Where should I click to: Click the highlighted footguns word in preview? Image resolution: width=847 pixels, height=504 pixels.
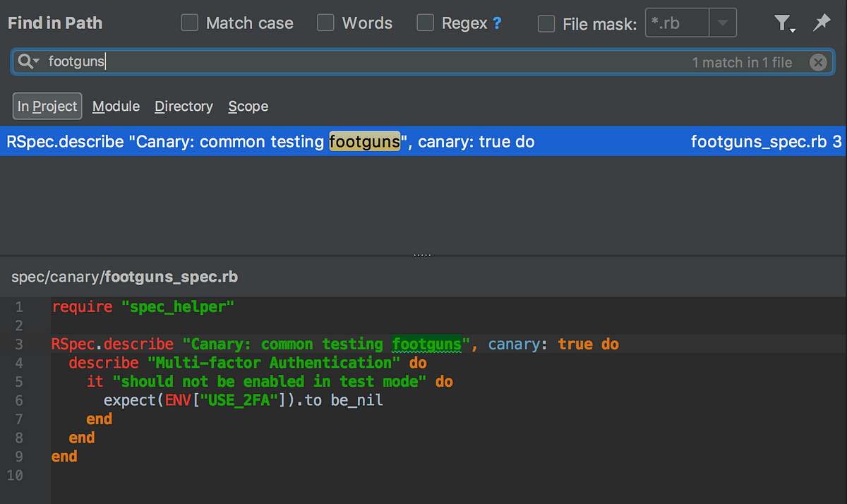[426, 344]
